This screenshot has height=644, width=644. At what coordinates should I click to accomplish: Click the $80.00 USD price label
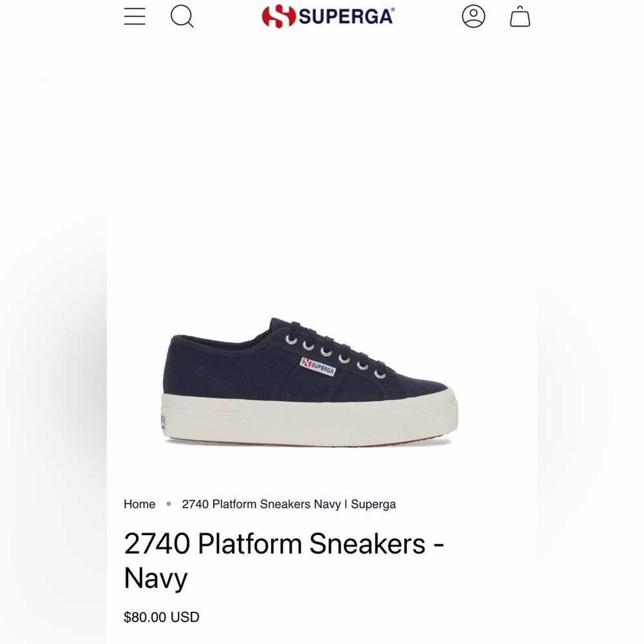click(x=161, y=617)
